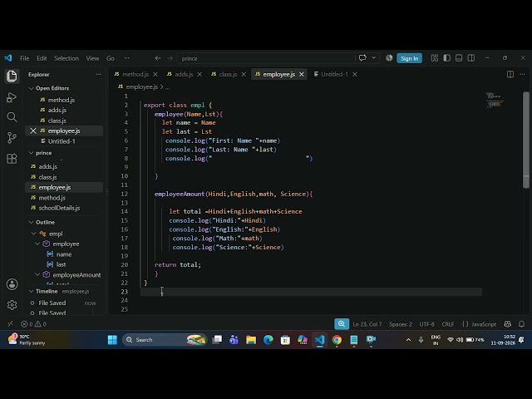Open the Windows Start button
This screenshot has width=532, height=399.
tap(112, 340)
